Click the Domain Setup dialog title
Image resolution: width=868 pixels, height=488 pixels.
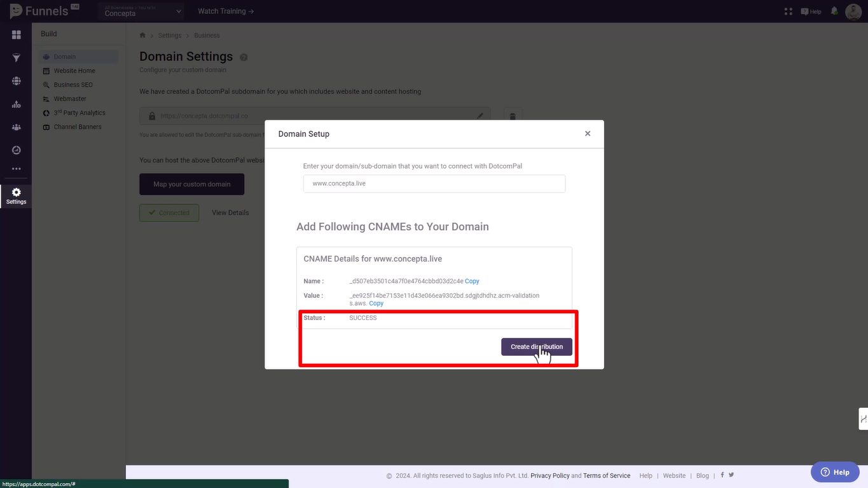304,134
